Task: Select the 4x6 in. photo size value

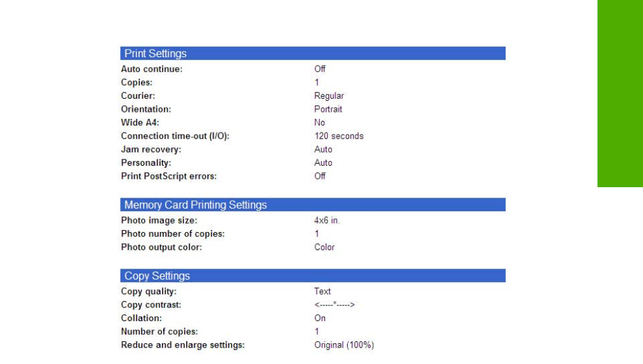Action: 327,220
